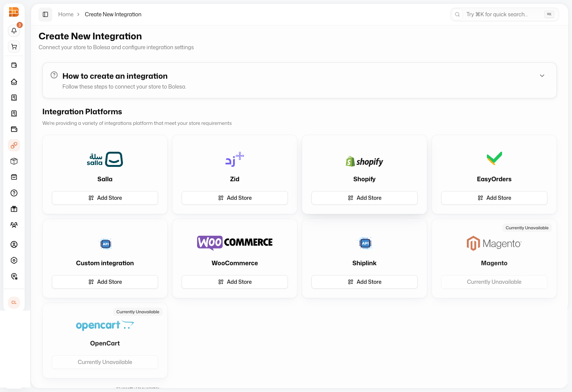The image size is (572, 392).
Task: Open help question mark sidebar icon
Action: pyautogui.click(x=14, y=193)
